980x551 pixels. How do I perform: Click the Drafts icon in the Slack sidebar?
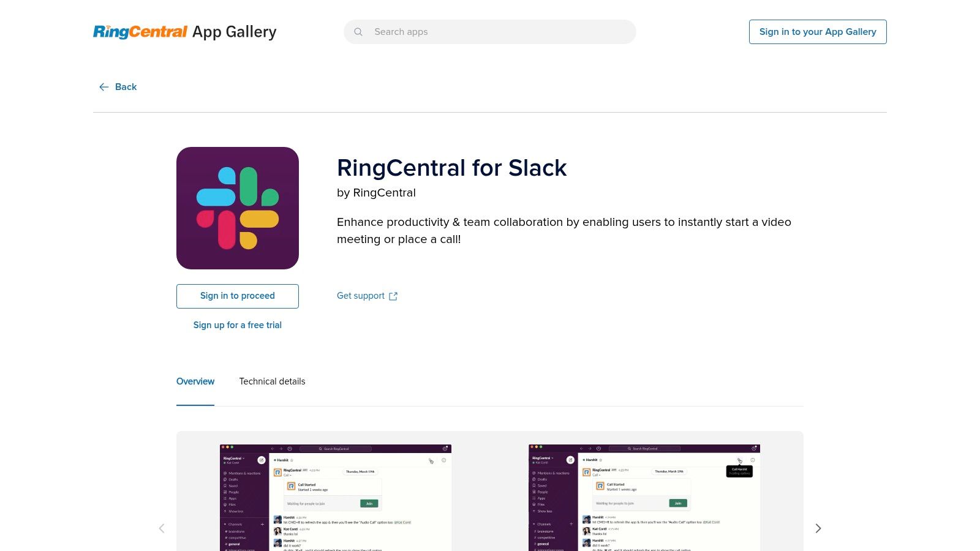click(225, 479)
